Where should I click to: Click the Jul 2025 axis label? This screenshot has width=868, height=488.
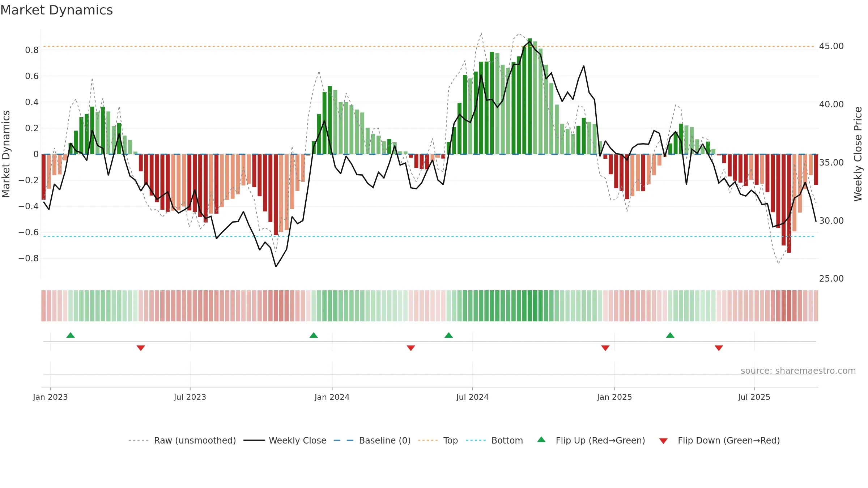(754, 397)
